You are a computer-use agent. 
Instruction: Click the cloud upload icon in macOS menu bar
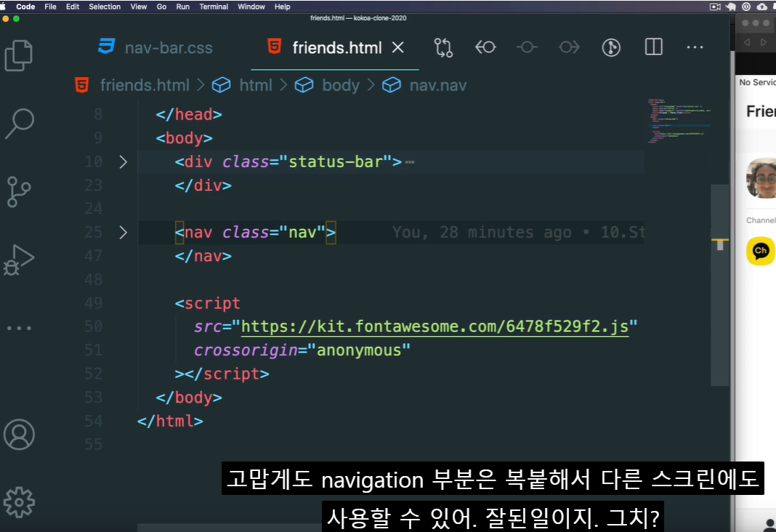[x=762, y=7]
